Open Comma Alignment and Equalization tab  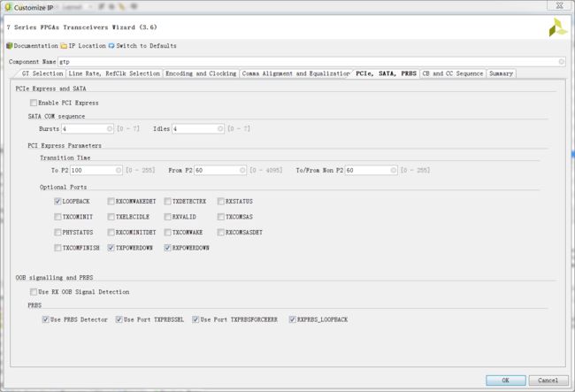[x=296, y=73]
